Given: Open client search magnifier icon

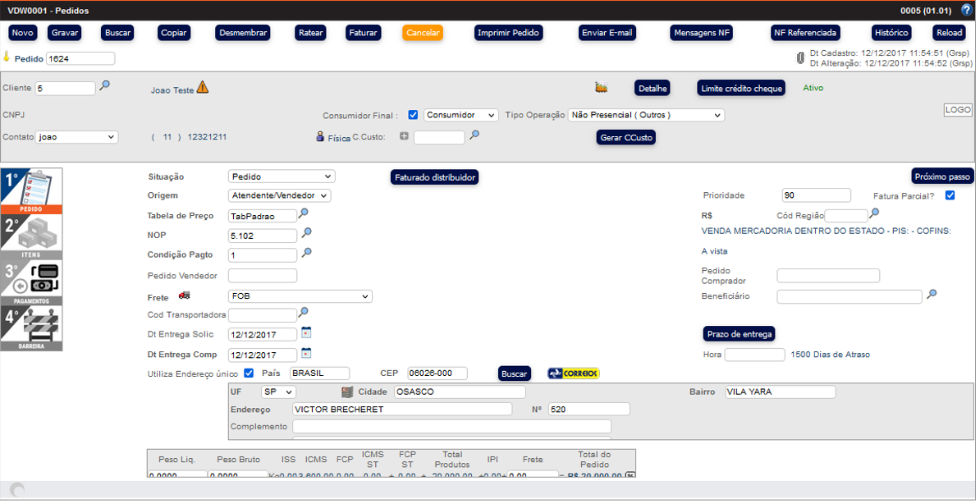Looking at the screenshot, I should pyautogui.click(x=104, y=85).
